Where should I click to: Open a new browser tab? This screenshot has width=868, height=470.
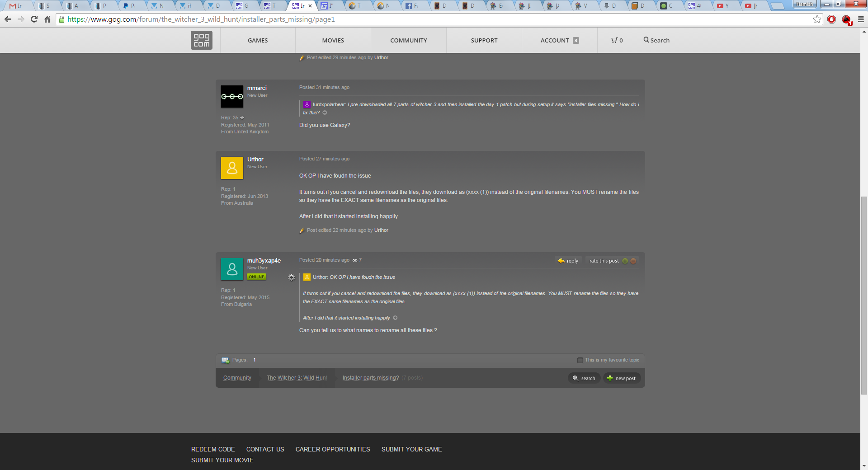pos(777,6)
